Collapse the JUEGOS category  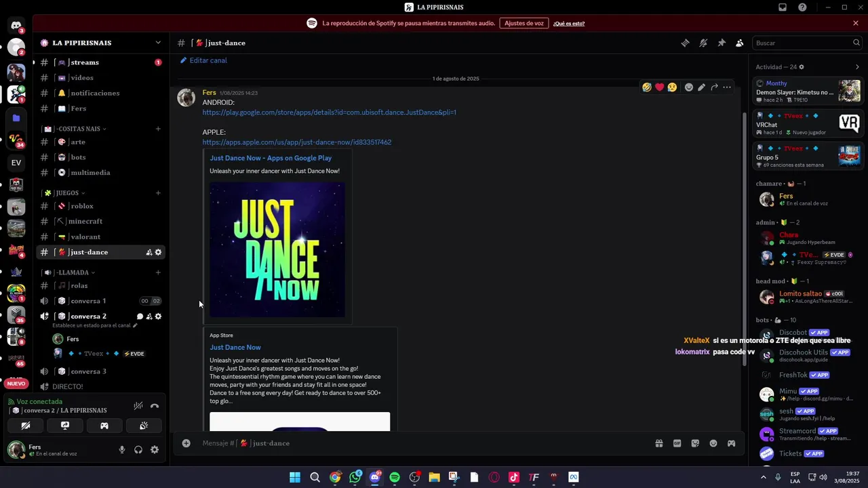coord(64,193)
